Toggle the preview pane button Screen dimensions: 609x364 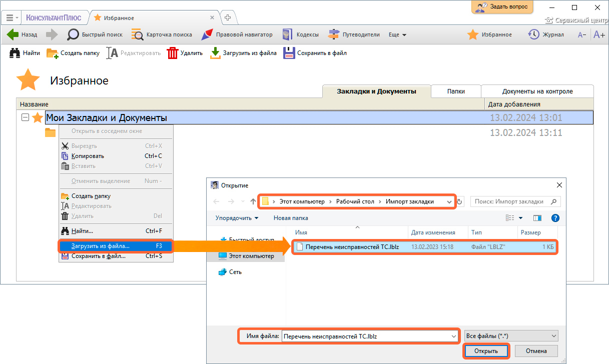537,218
